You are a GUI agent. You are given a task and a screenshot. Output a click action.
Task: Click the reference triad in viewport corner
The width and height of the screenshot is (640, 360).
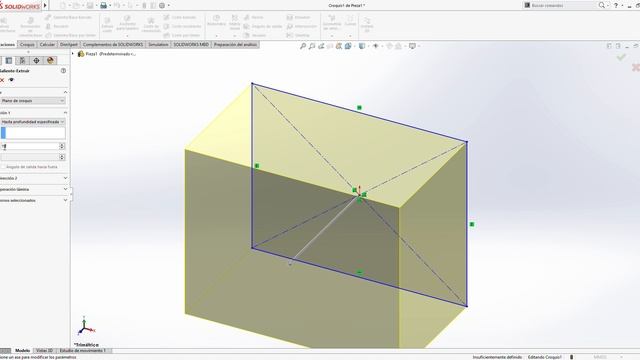tap(85, 327)
